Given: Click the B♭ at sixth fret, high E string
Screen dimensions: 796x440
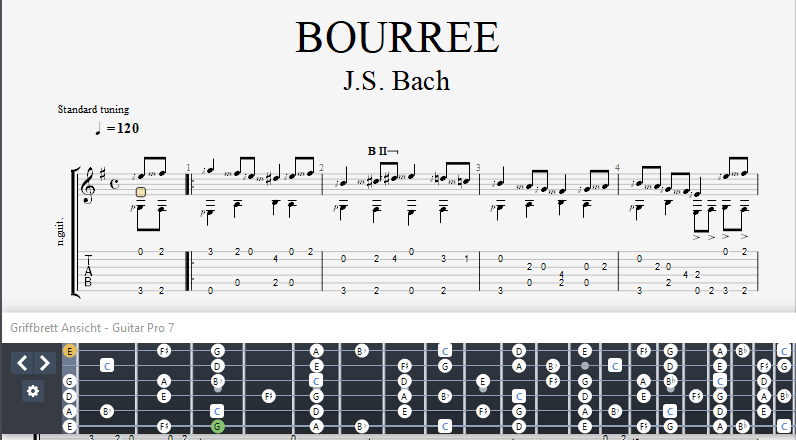Looking at the screenshot, I should tap(361, 351).
